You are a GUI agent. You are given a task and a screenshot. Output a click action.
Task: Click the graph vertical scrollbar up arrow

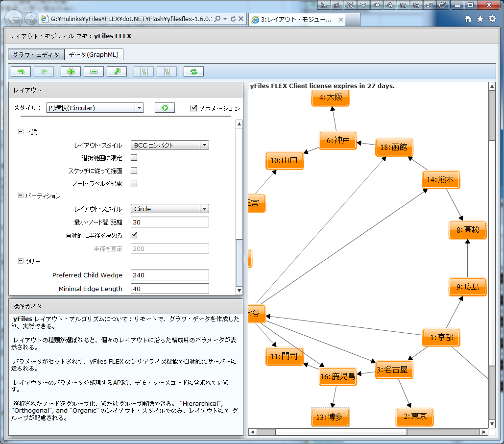click(492, 86)
